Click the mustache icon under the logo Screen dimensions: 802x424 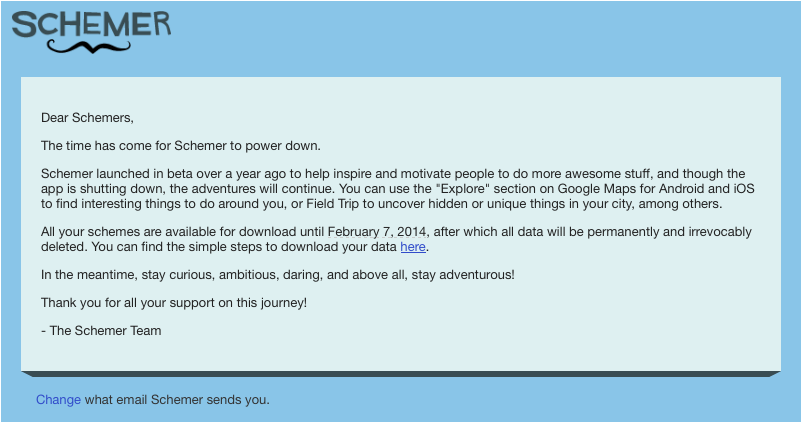coord(92,46)
